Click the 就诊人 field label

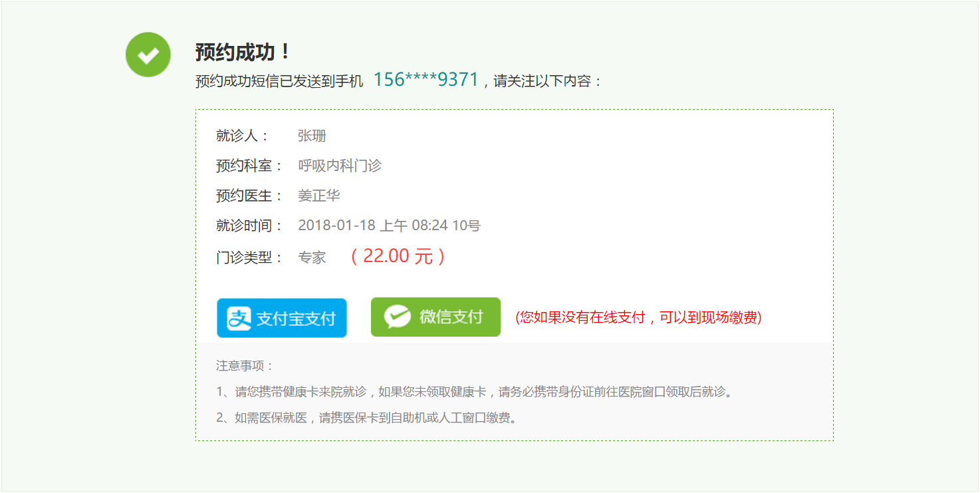[x=243, y=136]
